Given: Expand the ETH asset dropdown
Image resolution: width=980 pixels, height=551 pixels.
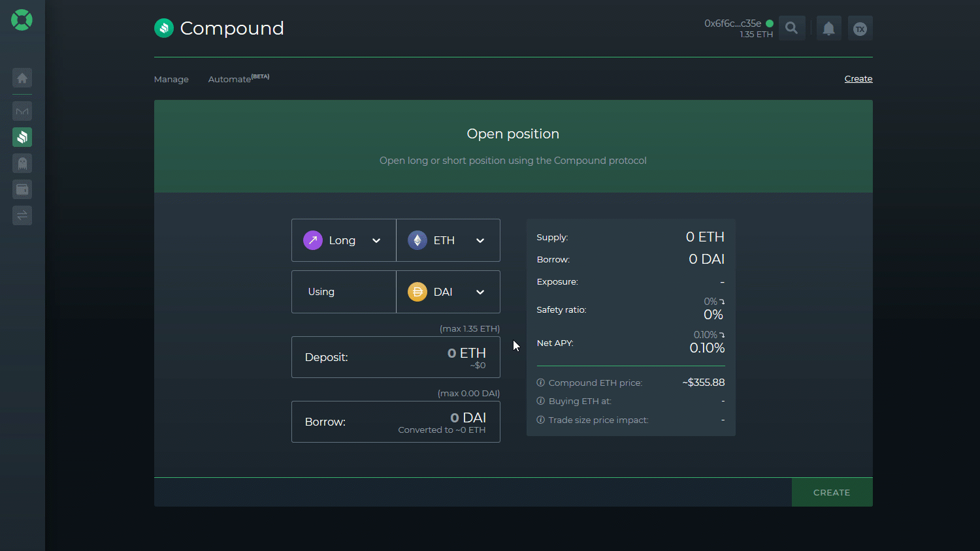Looking at the screenshot, I should 448,240.
